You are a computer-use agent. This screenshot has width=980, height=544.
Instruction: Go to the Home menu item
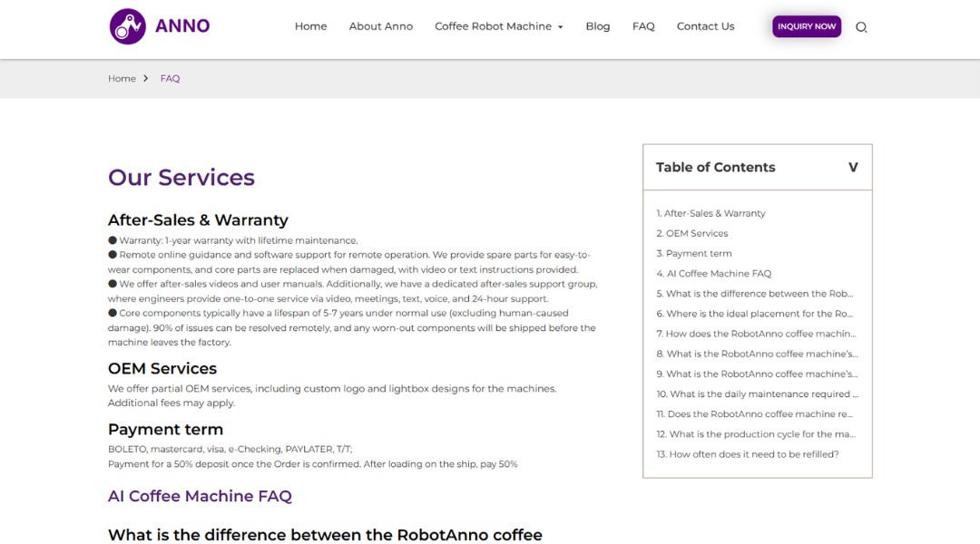click(310, 26)
